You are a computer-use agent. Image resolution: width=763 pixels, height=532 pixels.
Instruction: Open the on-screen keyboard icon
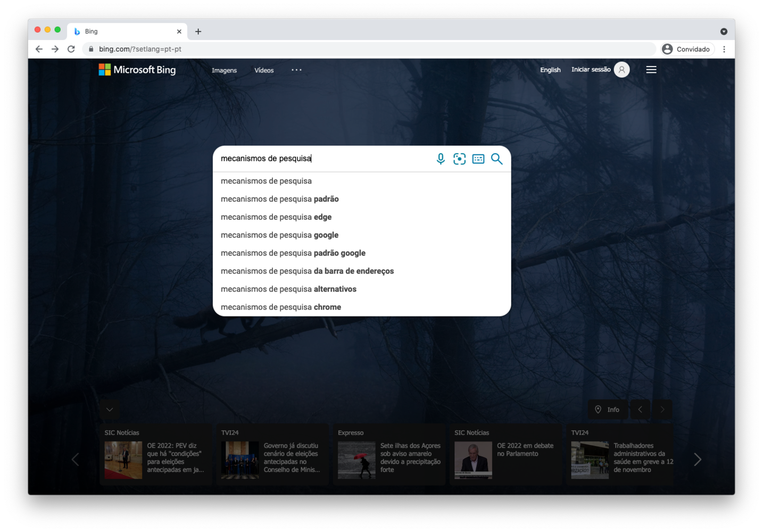coord(478,159)
